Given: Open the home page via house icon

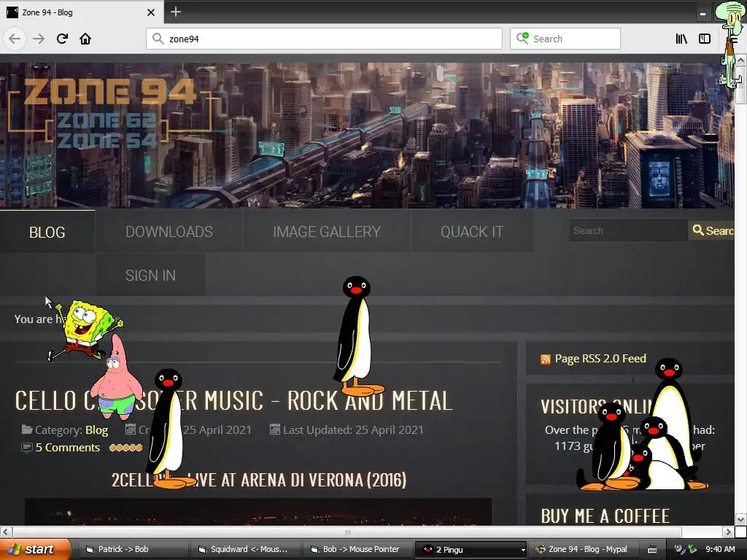Looking at the screenshot, I should pos(85,39).
